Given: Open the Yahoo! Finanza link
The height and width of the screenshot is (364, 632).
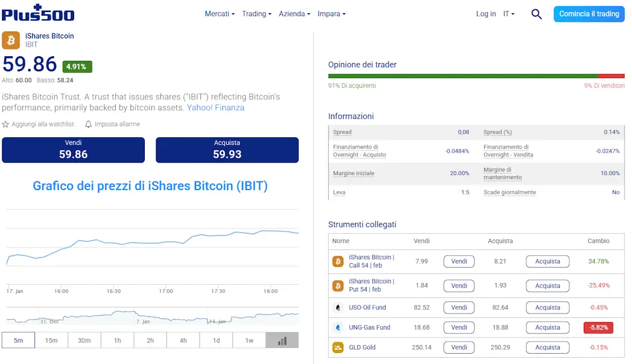Looking at the screenshot, I should (215, 107).
